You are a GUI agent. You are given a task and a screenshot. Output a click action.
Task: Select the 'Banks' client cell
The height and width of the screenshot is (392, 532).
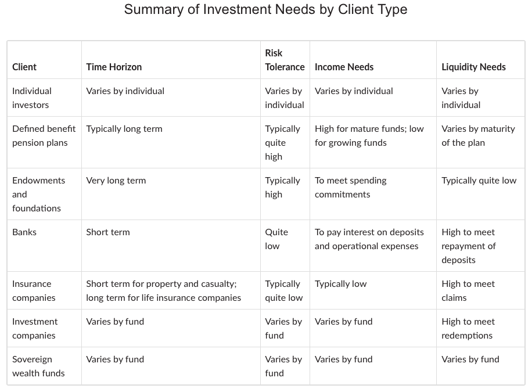coord(24,232)
